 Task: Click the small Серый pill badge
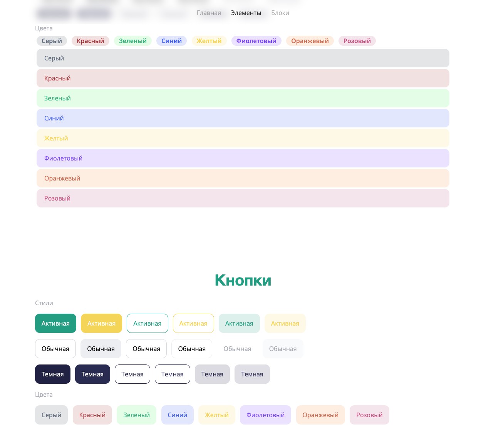(x=52, y=41)
